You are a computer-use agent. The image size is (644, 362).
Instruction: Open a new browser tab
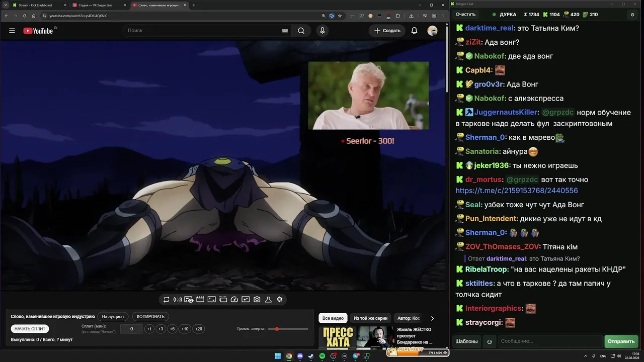click(194, 5)
